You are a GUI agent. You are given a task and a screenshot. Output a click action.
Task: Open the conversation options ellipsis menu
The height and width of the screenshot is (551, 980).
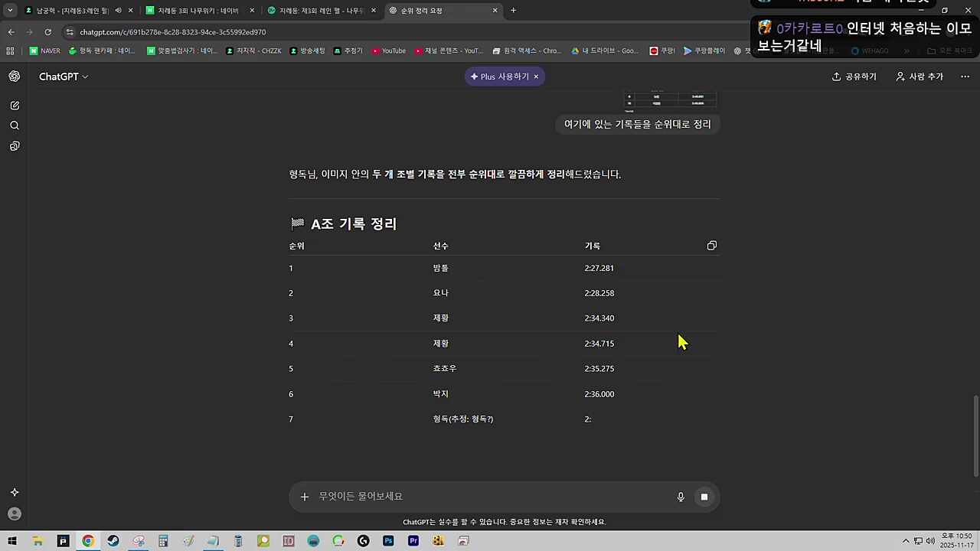pos(965,76)
